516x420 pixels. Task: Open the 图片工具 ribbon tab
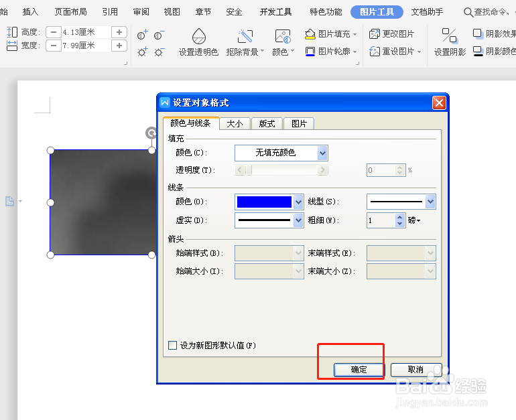pyautogui.click(x=377, y=12)
